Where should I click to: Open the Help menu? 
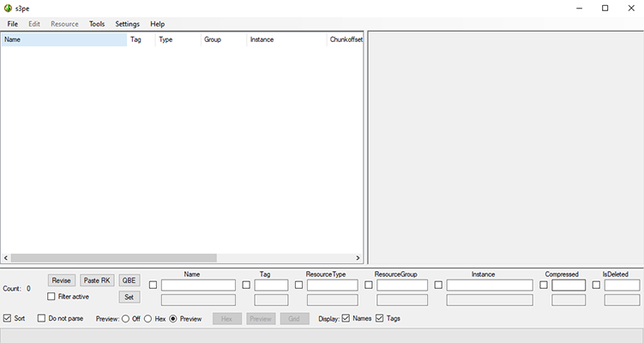(x=158, y=24)
